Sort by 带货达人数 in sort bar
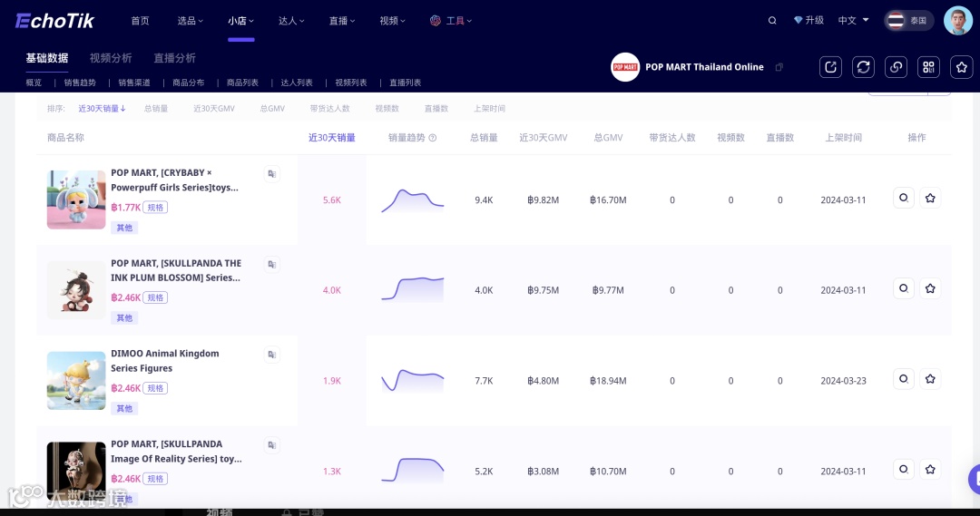This screenshot has height=516, width=980. [x=329, y=109]
